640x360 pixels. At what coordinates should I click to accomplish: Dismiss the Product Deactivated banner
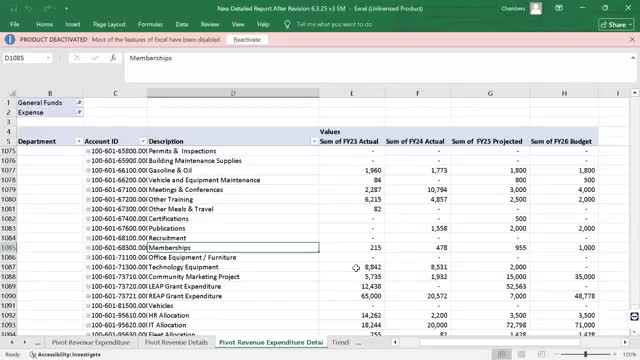pyautogui.click(x=632, y=40)
